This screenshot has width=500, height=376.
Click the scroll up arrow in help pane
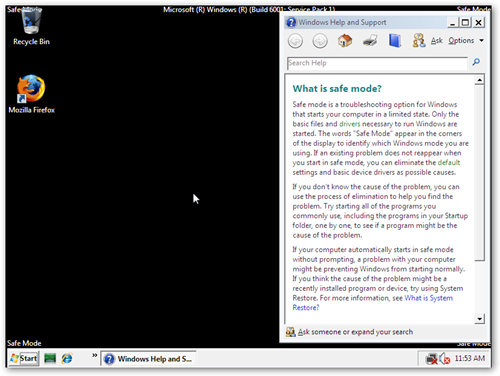479,80
